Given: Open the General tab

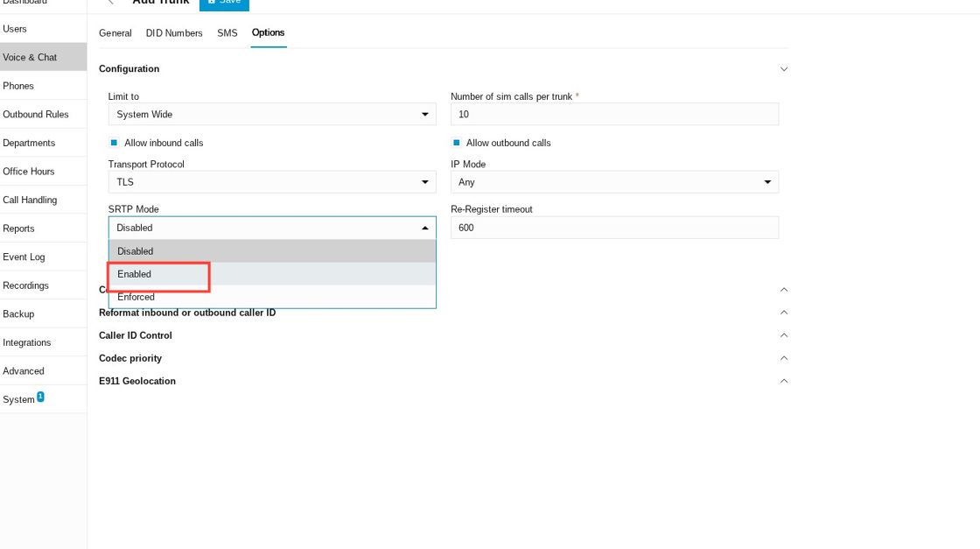Looking at the screenshot, I should 115,33.
